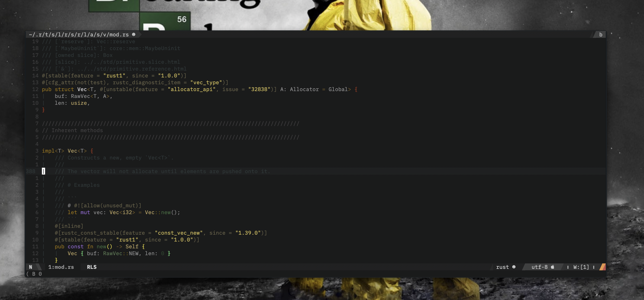
Task: Click the opening brace after impl<T> Vec<T>
Action: tap(92, 151)
